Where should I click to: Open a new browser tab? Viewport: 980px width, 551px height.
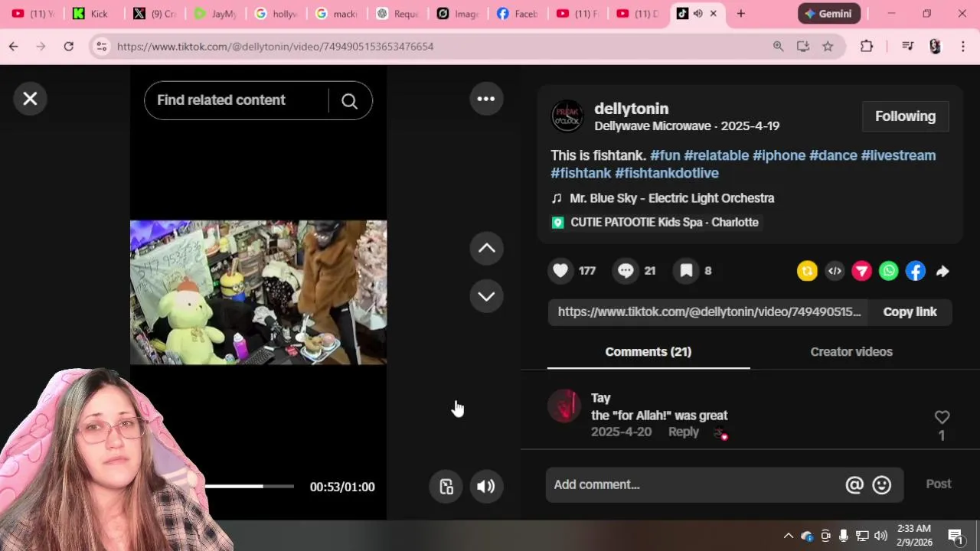coord(740,14)
